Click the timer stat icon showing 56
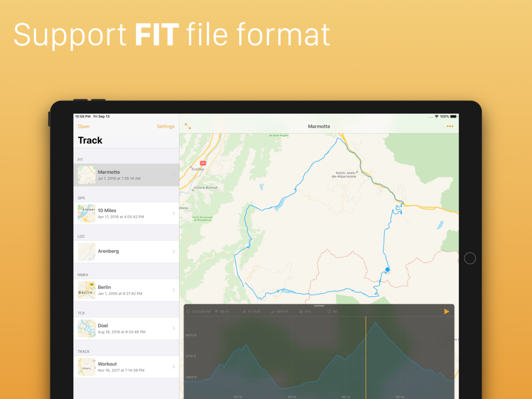Screen dimensions: 532x399 point(329,311)
